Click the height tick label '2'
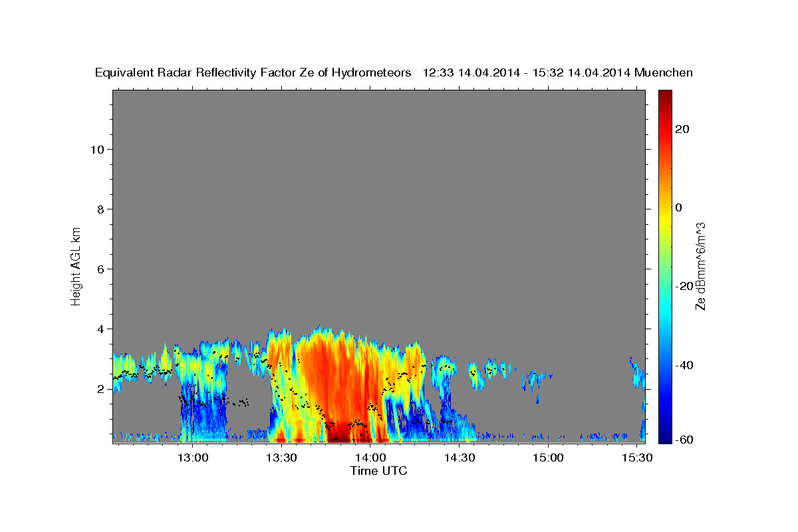 click(x=99, y=388)
